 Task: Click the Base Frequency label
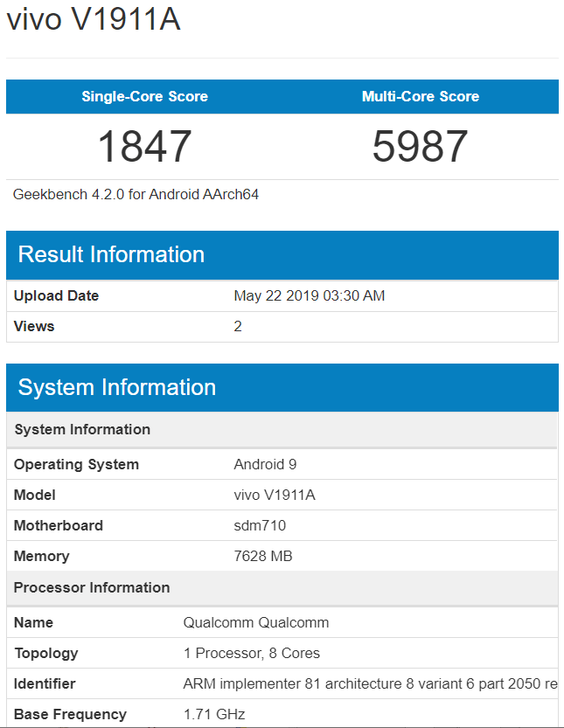point(70,714)
